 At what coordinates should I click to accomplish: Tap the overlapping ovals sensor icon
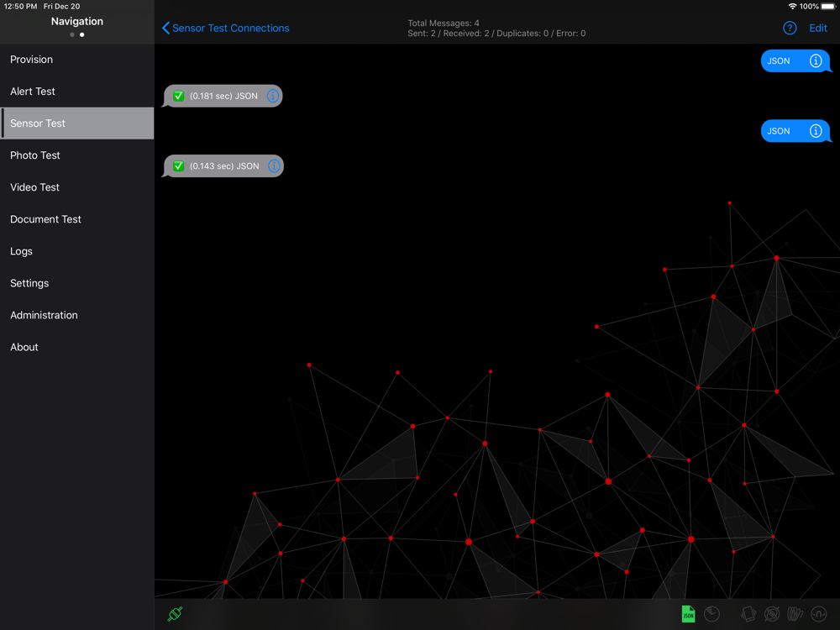click(x=794, y=614)
